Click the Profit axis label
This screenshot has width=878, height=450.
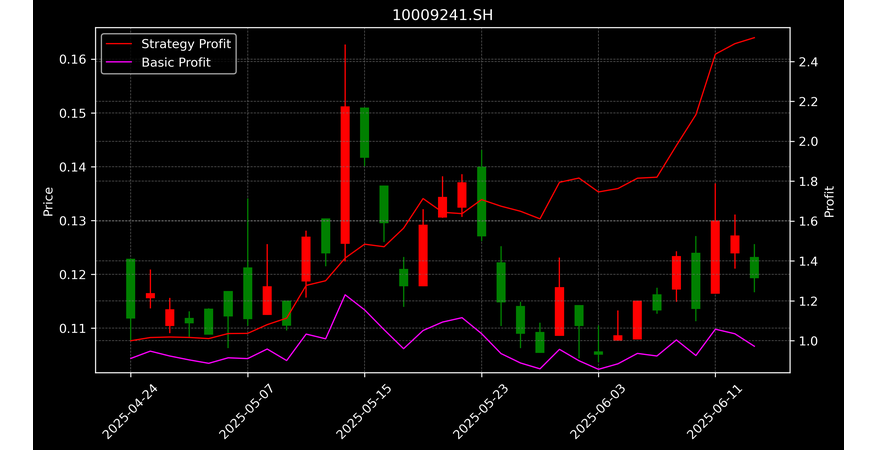point(829,201)
